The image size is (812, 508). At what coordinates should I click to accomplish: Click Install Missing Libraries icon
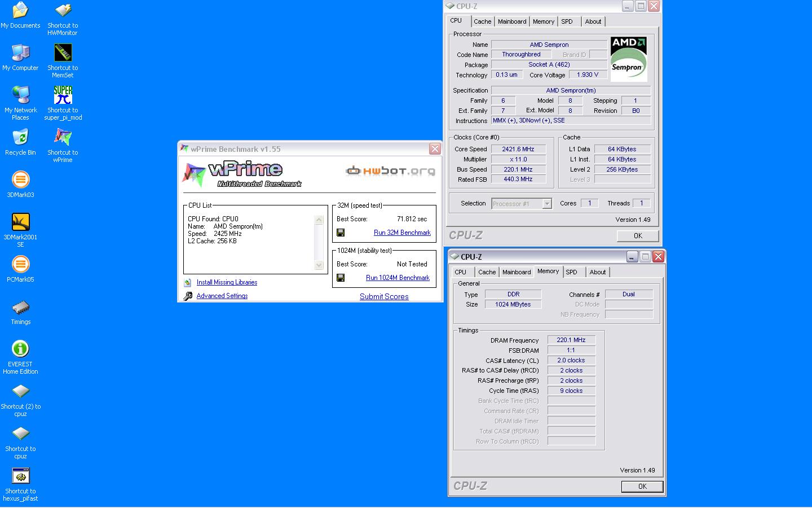pyautogui.click(x=188, y=282)
